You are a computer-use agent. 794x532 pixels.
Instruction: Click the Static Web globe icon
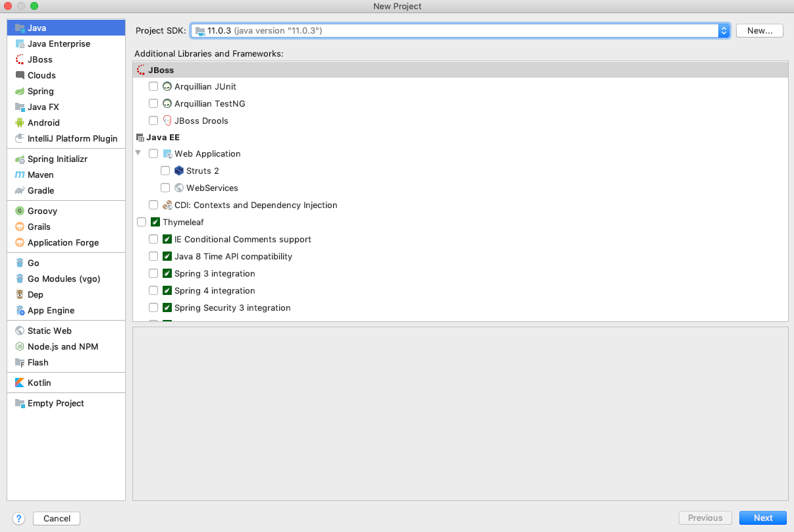click(20, 331)
